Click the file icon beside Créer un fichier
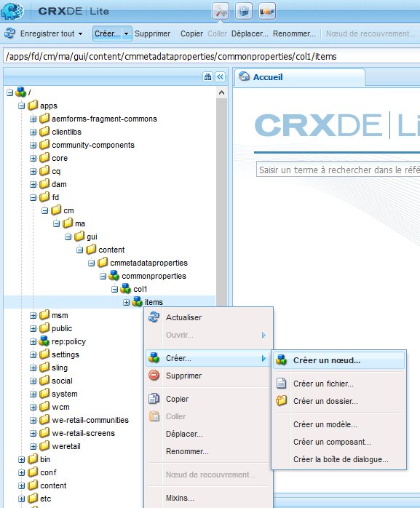Screen dimensions: 420x508 (281, 384)
